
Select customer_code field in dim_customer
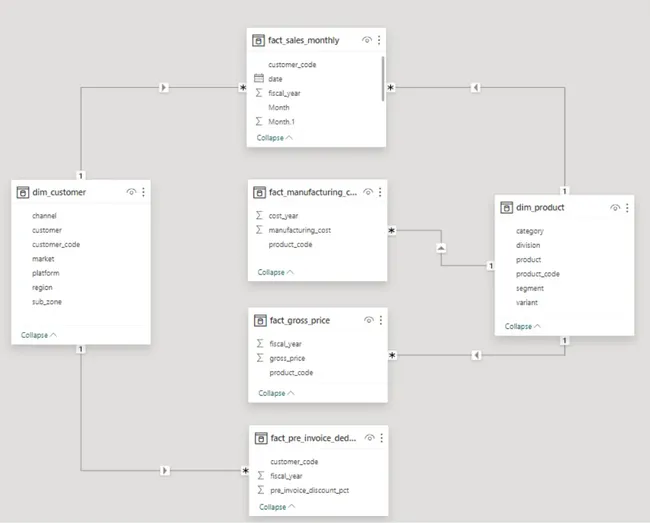pyautogui.click(x=56, y=245)
